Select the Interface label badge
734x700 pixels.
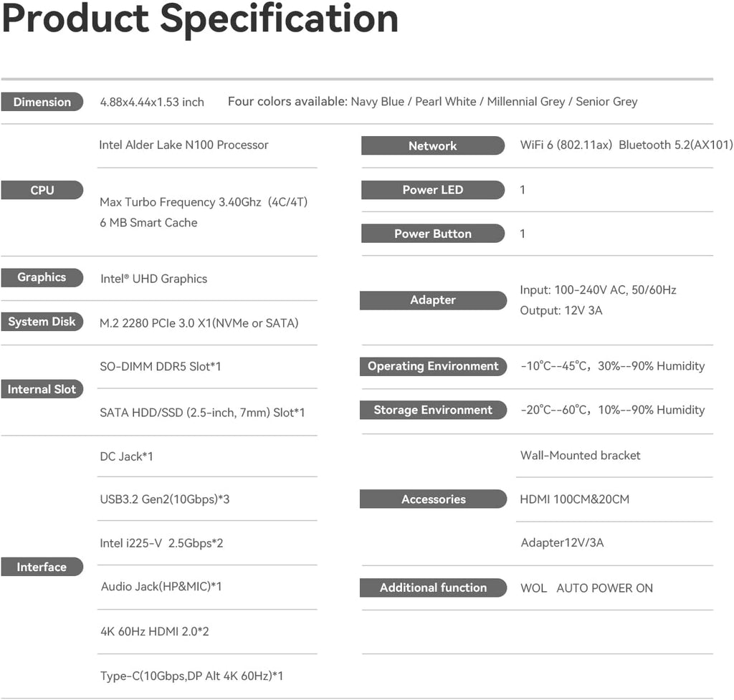pyautogui.click(x=42, y=567)
